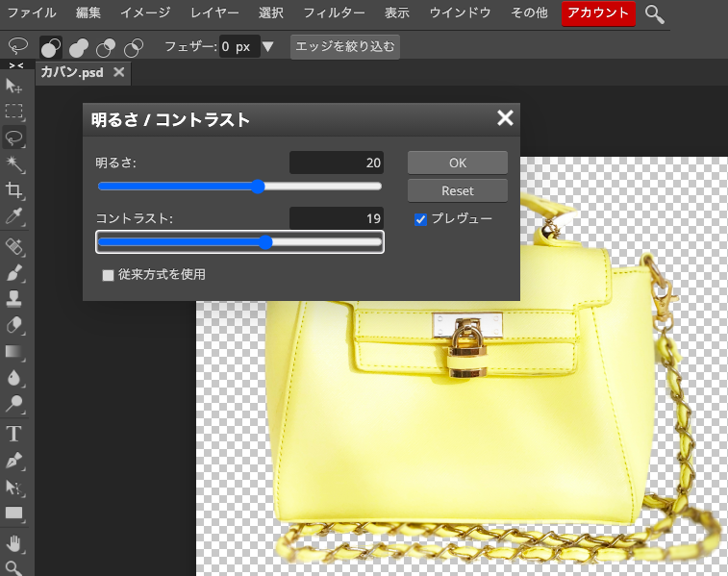This screenshot has height=576, width=728.
Task: Select the Rectangle shape tool
Action: [13, 513]
